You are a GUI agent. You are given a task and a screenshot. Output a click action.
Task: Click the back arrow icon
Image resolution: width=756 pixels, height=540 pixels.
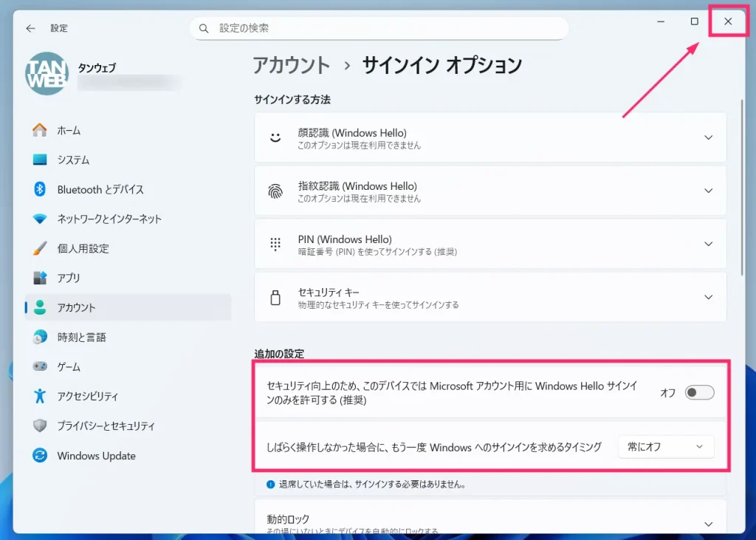[x=31, y=29]
